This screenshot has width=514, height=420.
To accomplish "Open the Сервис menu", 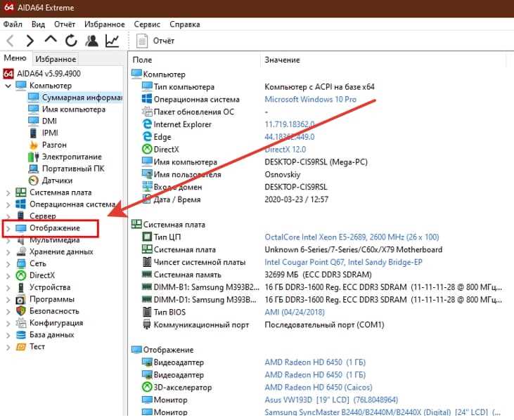I will 147,25.
